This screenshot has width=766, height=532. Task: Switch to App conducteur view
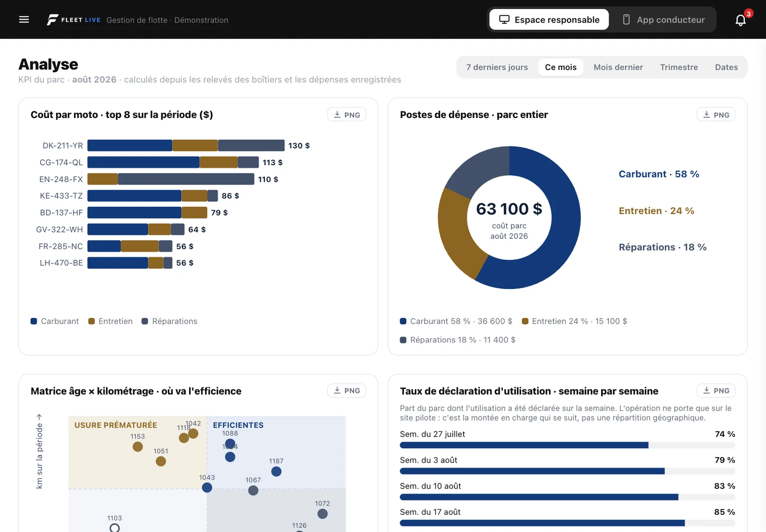[663, 20]
